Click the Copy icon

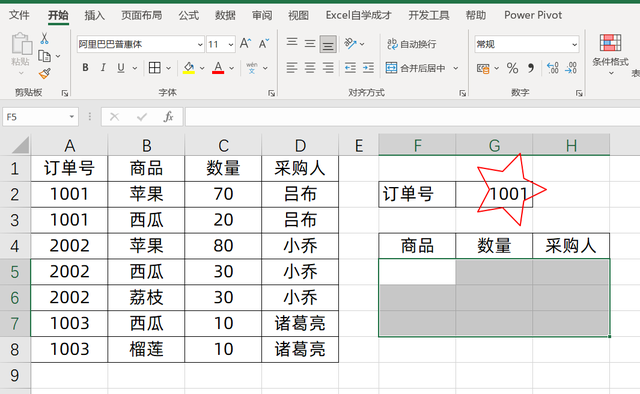44,56
